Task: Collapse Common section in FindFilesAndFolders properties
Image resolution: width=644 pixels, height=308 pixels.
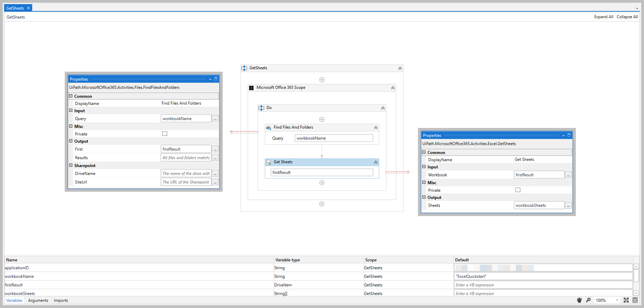Action: click(71, 96)
